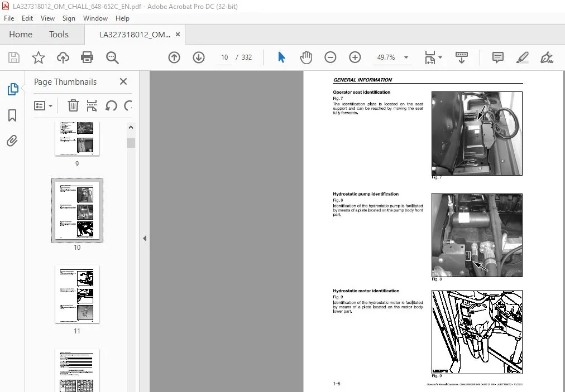Click the 'Operator seat identification' heading

point(361,92)
